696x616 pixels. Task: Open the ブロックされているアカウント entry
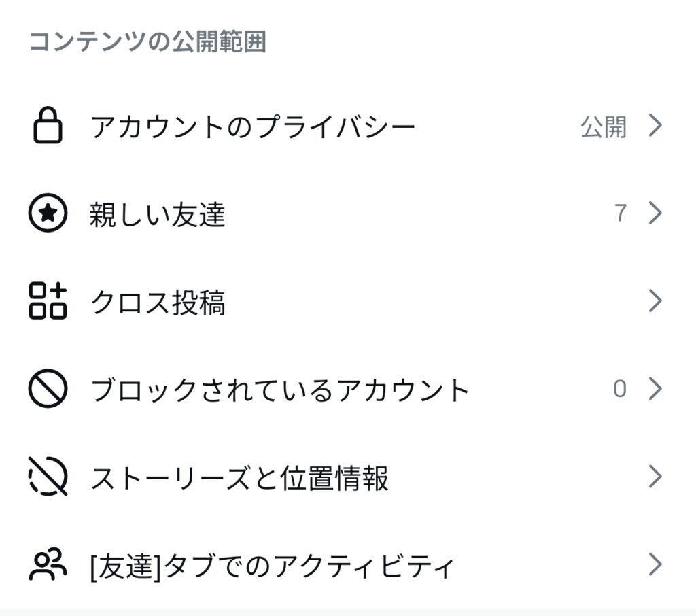pos(280,390)
